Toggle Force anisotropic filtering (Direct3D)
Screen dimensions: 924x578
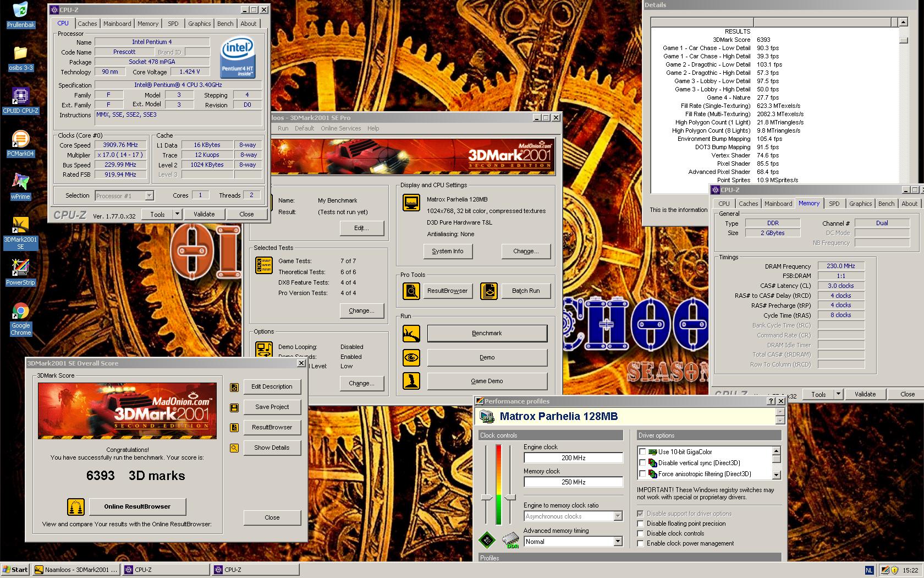642,474
